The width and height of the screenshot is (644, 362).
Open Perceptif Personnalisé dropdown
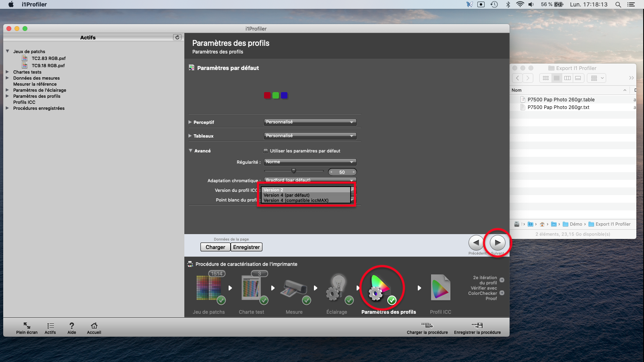(x=310, y=122)
